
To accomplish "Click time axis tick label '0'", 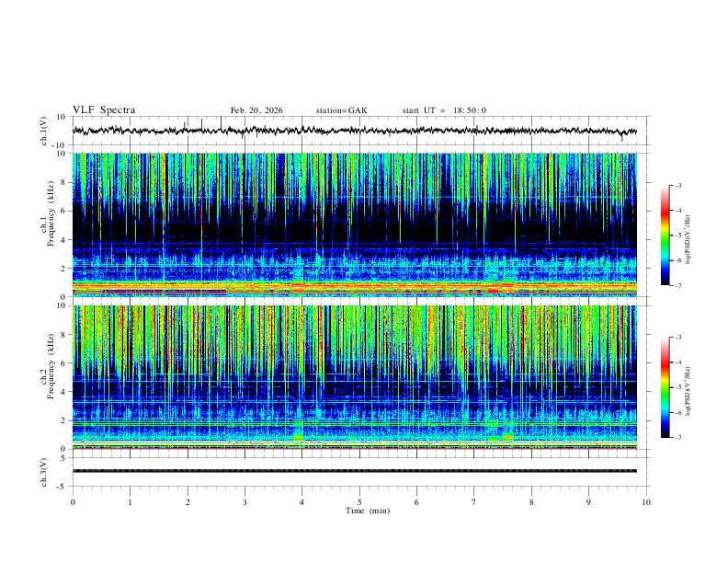I will click(x=73, y=502).
